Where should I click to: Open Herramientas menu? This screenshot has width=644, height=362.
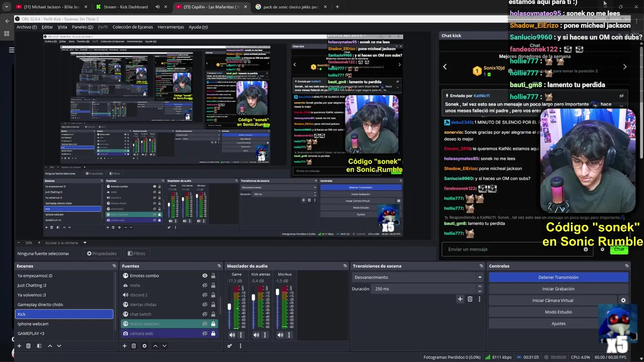pyautogui.click(x=171, y=27)
